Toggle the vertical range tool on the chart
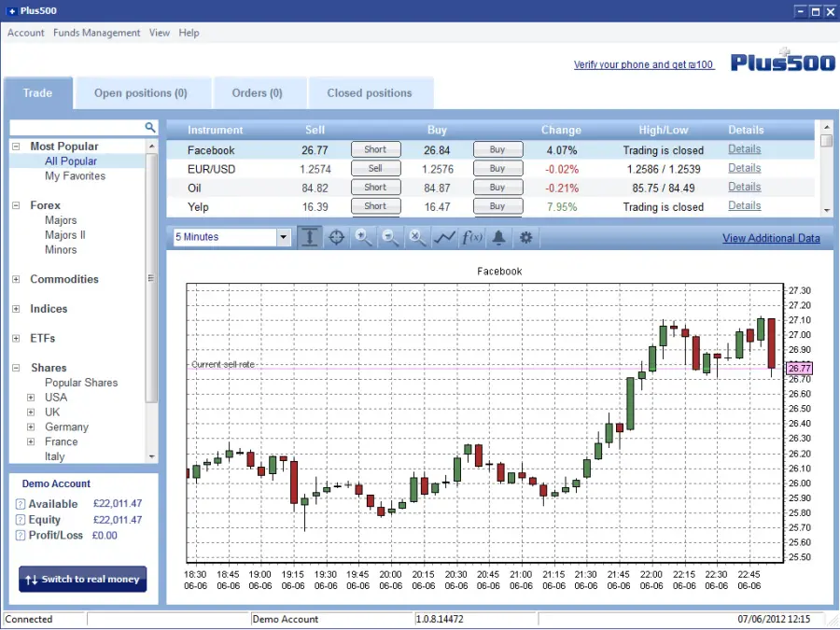This screenshot has width=840, height=630. coord(310,237)
